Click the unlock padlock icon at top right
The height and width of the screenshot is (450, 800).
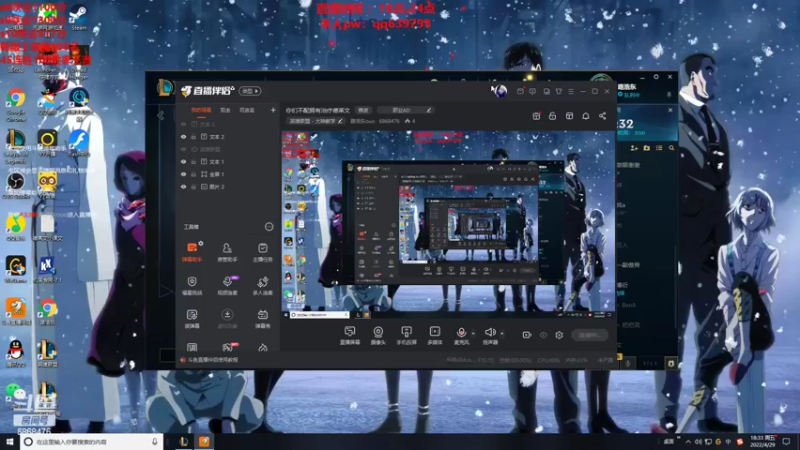pyautogui.click(x=552, y=116)
